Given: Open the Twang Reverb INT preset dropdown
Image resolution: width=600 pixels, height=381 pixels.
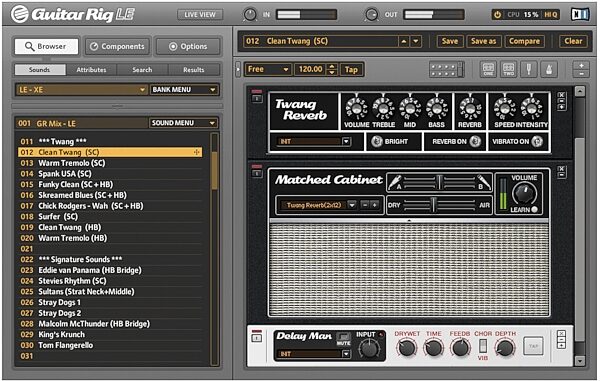Looking at the screenshot, I should point(313,142).
